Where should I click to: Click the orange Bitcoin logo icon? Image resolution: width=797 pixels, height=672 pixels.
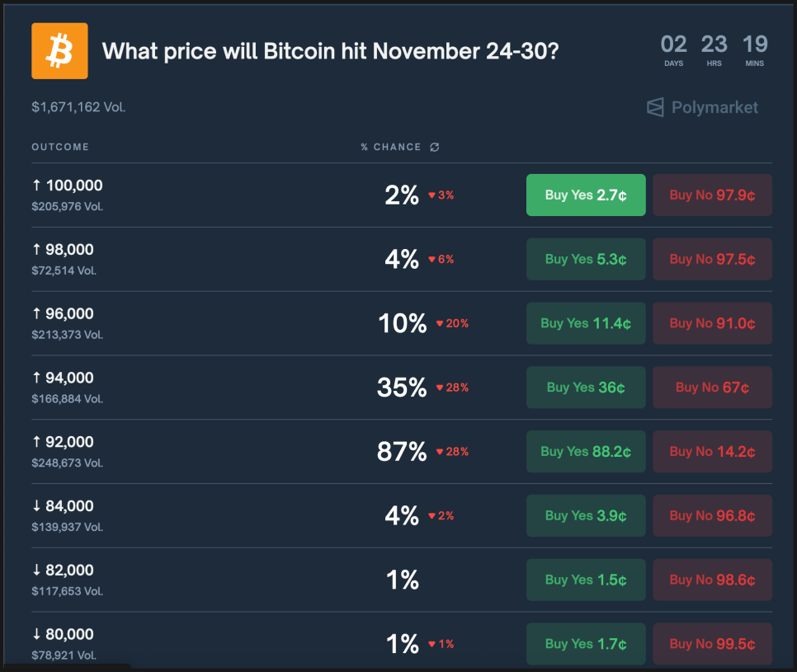[59, 51]
